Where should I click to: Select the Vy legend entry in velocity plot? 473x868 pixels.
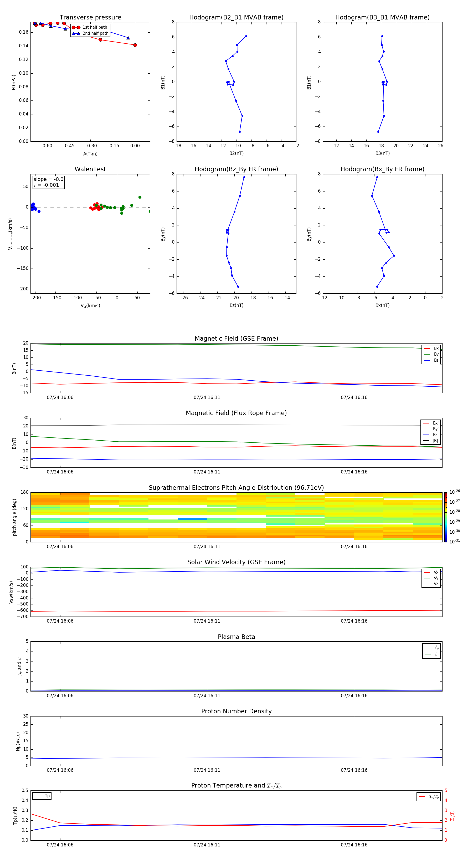[x=431, y=578]
